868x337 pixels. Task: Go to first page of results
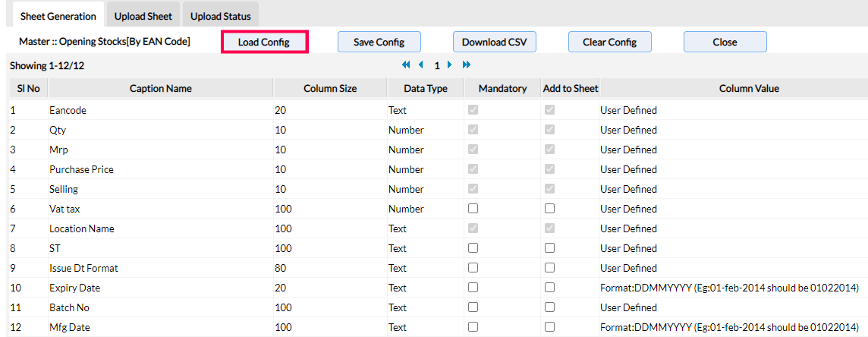(406, 65)
